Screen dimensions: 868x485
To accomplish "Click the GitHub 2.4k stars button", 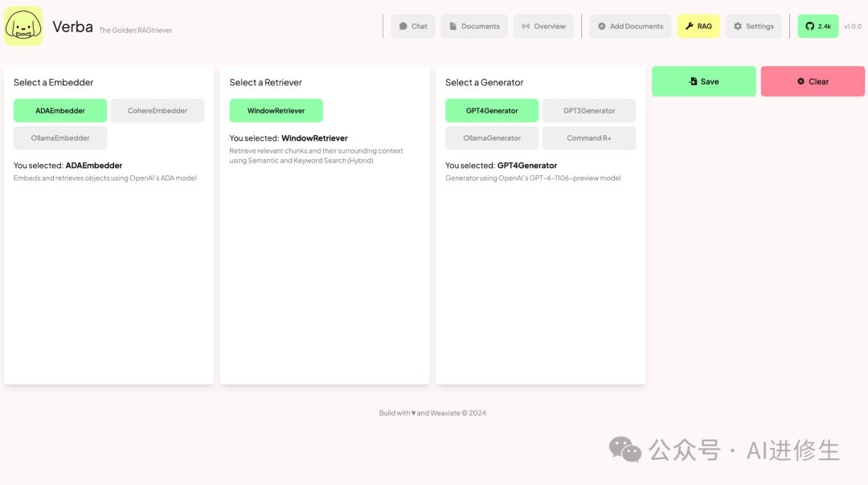I will click(x=817, y=26).
